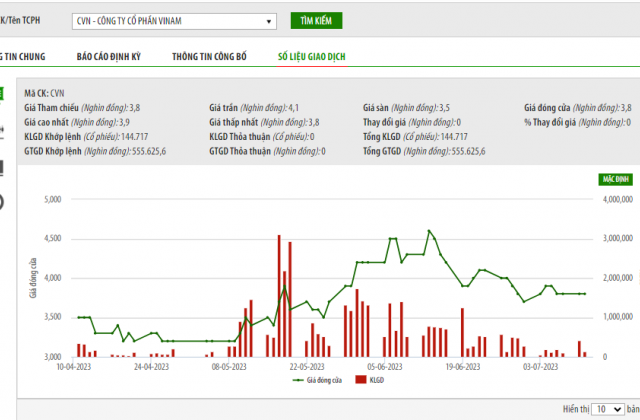Viewport: 640px width, 420px height.
Task: Select the Số liệu giao dịch tab
Action: 311,57
